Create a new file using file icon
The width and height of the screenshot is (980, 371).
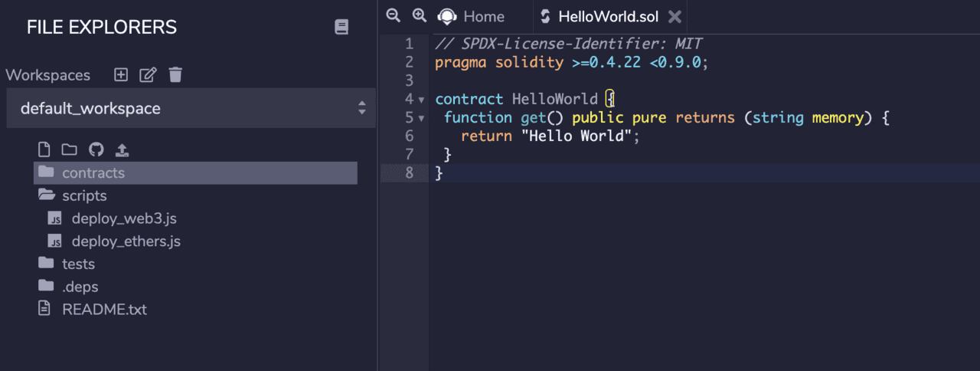[x=44, y=149]
